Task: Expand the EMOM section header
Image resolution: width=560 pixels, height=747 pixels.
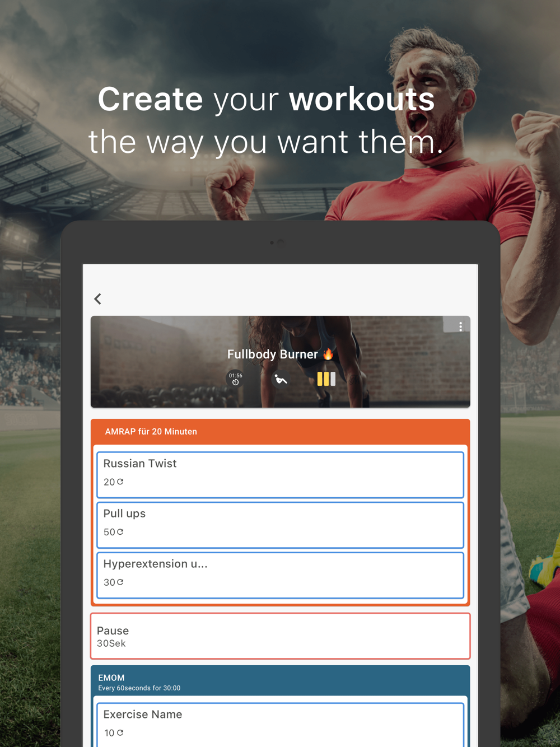Action: point(280,681)
